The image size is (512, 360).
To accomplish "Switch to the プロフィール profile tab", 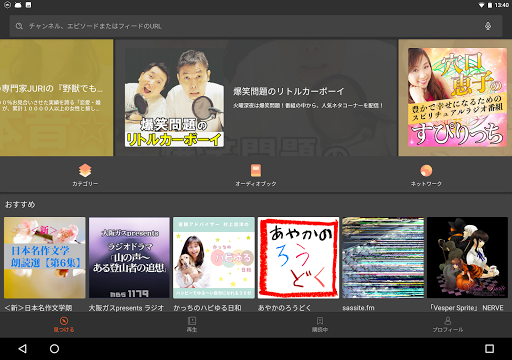I will pos(448,325).
